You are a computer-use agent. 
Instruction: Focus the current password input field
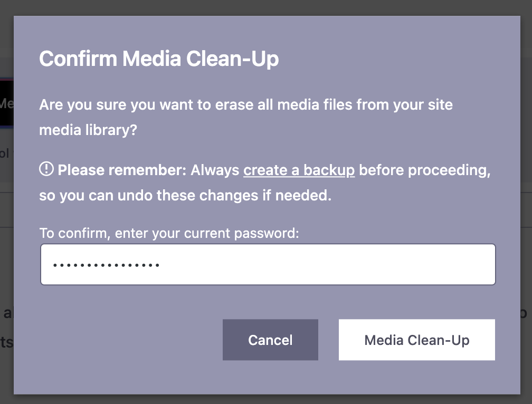pyautogui.click(x=268, y=264)
